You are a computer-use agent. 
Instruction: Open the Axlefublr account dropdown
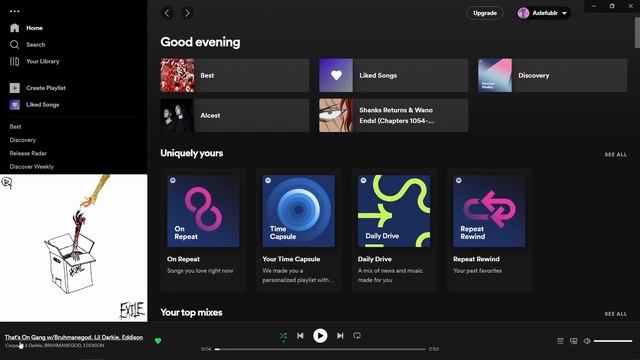point(543,13)
